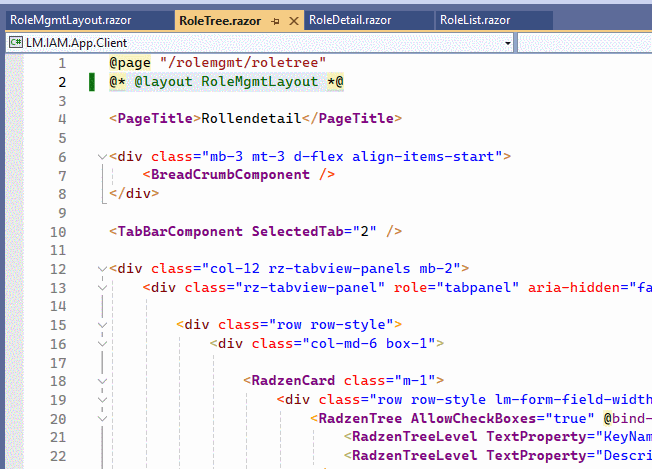Click the SelectedTab="2" attribute
The width and height of the screenshot is (652, 469).
(x=314, y=231)
